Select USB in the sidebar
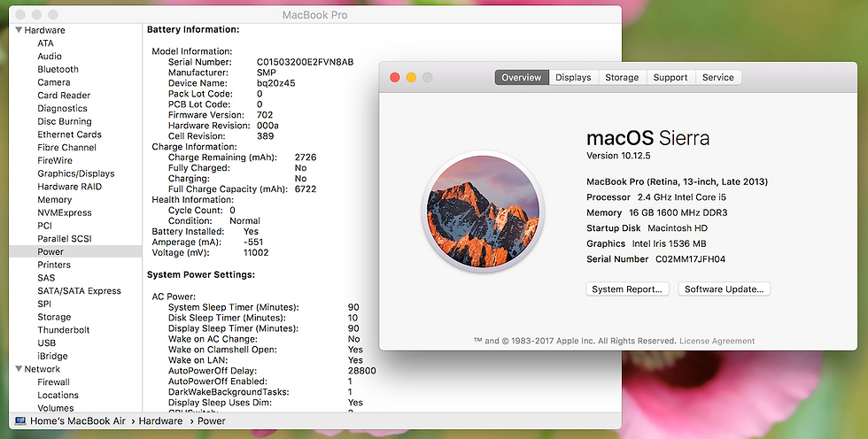 (x=46, y=343)
